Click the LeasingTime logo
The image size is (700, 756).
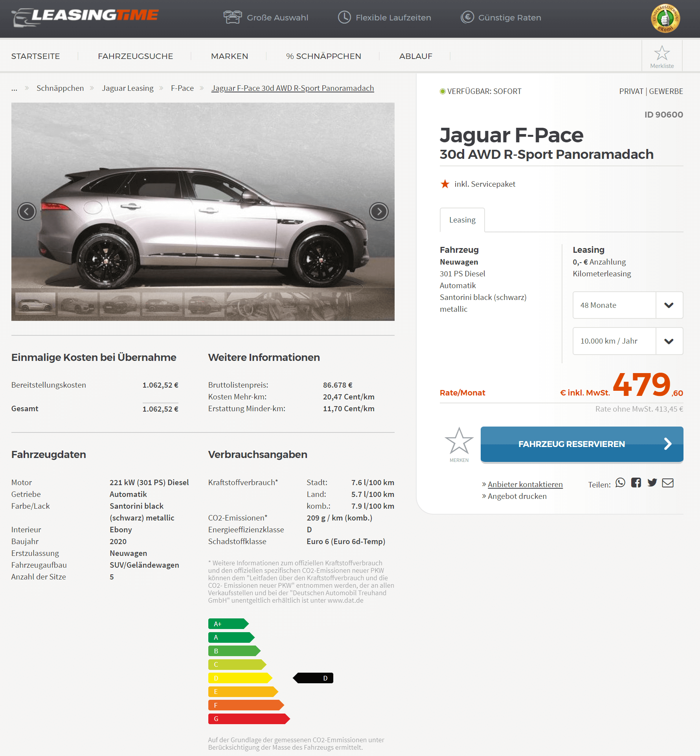tap(85, 17)
